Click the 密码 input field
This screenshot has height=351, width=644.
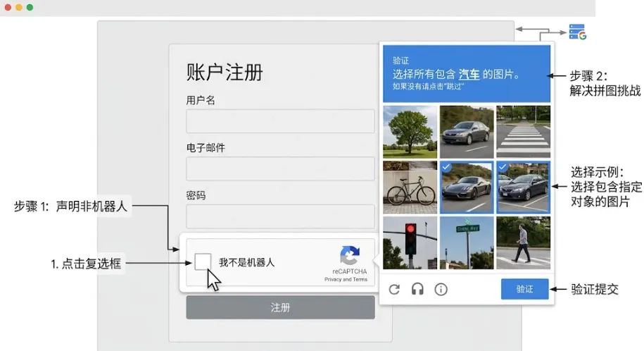pos(280,216)
